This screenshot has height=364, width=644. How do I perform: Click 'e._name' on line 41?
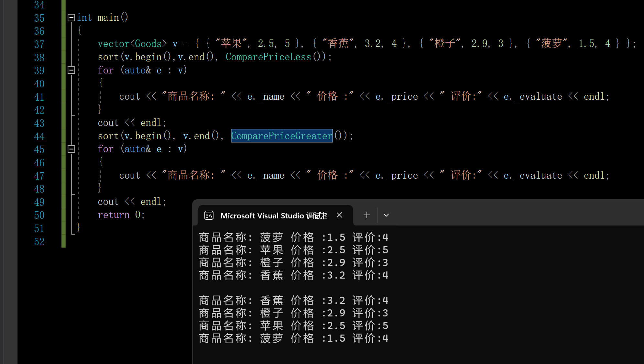pos(266,96)
